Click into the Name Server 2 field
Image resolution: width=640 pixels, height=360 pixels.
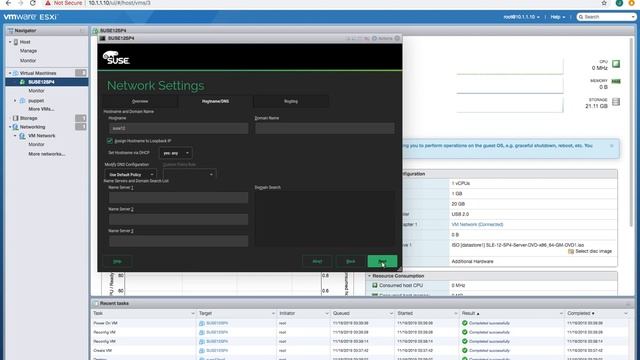tap(178, 220)
